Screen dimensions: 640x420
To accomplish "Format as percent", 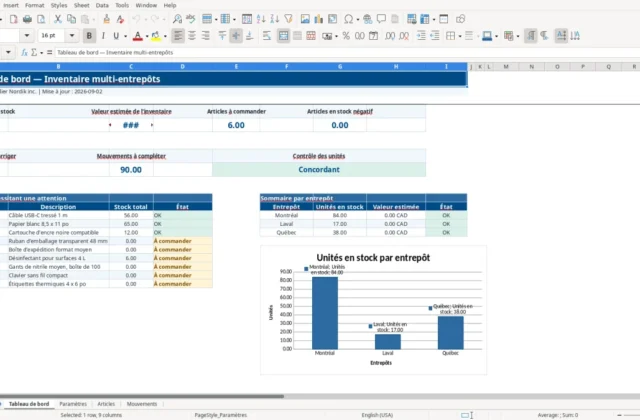I will click(x=346, y=36).
